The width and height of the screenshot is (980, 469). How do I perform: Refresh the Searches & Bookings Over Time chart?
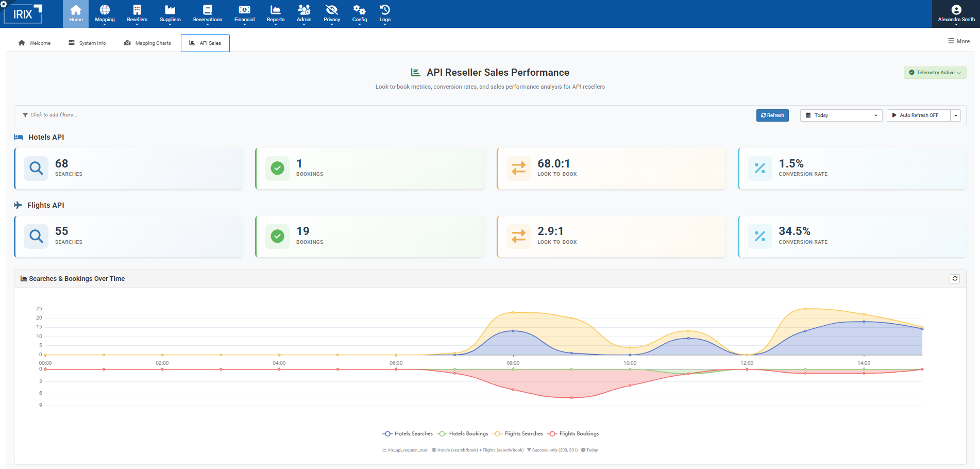[x=955, y=278]
